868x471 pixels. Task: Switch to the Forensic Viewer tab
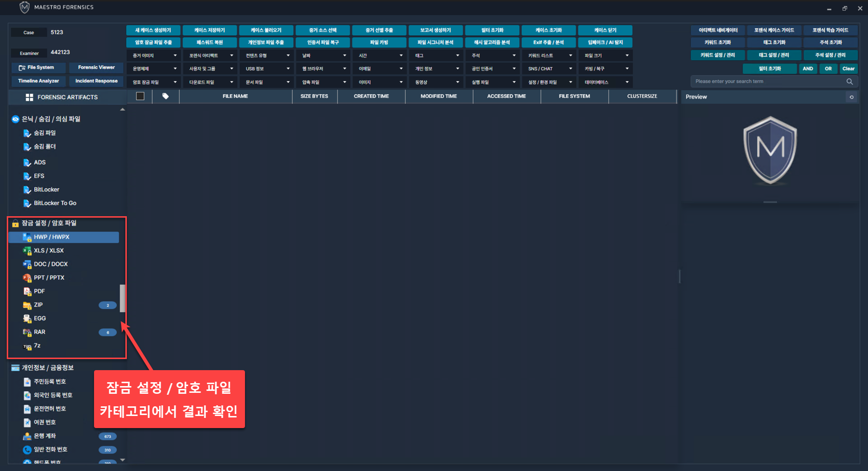(x=96, y=68)
